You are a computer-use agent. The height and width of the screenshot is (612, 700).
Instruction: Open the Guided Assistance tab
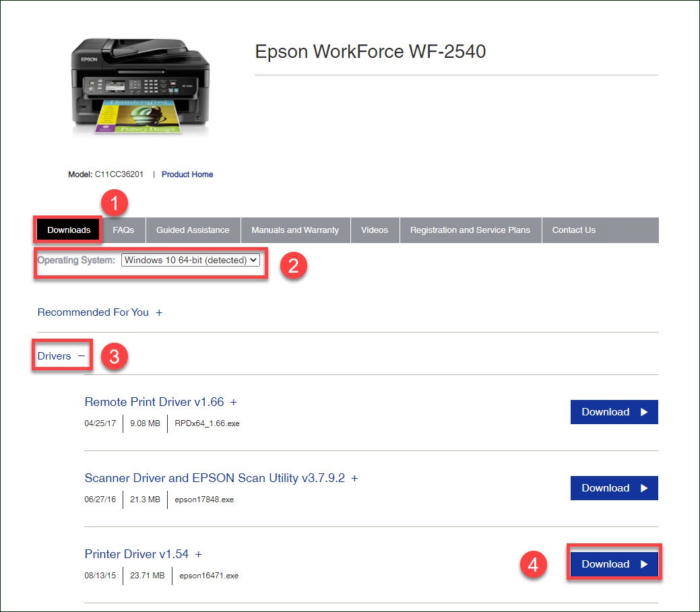(193, 230)
